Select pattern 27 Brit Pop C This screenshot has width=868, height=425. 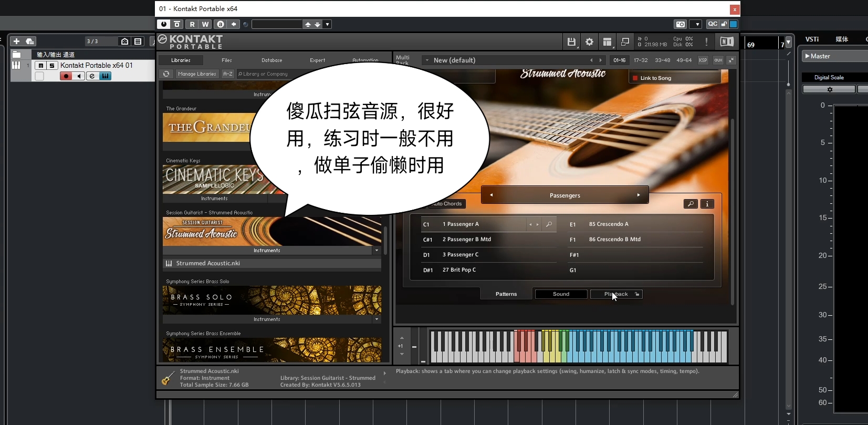[459, 270]
